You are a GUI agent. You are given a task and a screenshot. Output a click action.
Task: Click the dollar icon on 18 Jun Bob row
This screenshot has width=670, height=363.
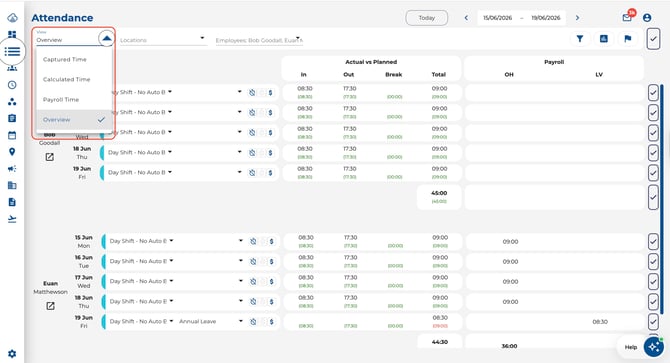[x=270, y=153]
